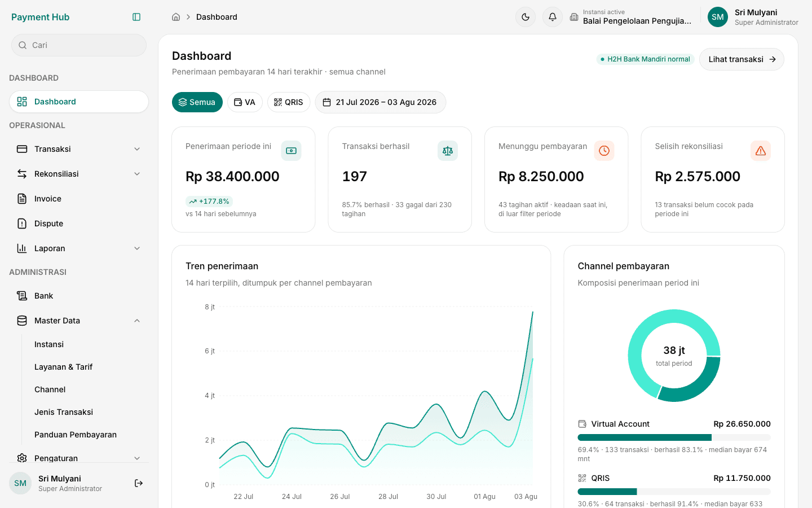Click the warning icon on Selisih rekonsiliasi card
The width and height of the screenshot is (812, 508).
pyautogui.click(x=761, y=151)
